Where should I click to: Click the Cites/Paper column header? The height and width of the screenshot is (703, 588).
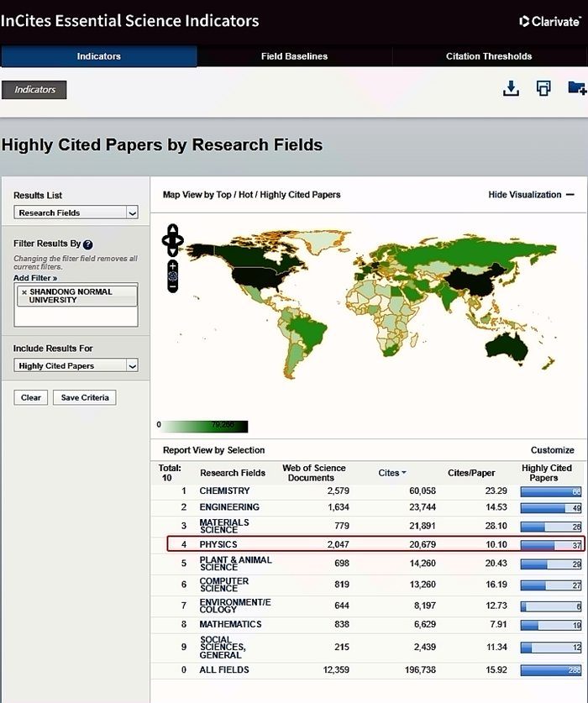[471, 473]
